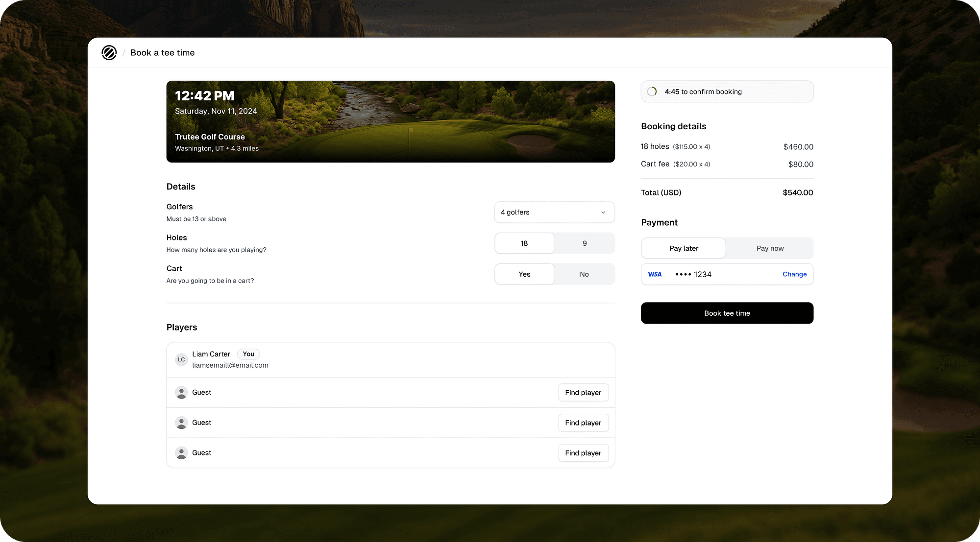Image resolution: width=980 pixels, height=542 pixels.
Task: Click the 12:42 PM tee time text
Action: tap(205, 96)
